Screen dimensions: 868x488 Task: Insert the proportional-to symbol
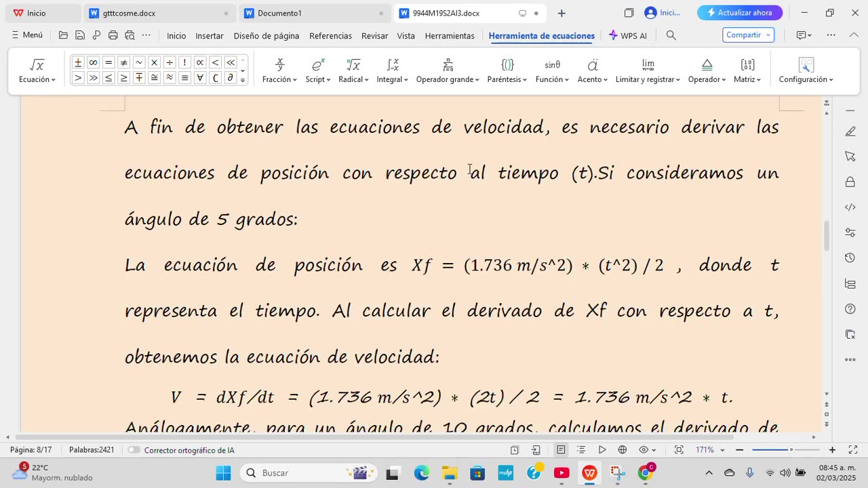click(200, 62)
